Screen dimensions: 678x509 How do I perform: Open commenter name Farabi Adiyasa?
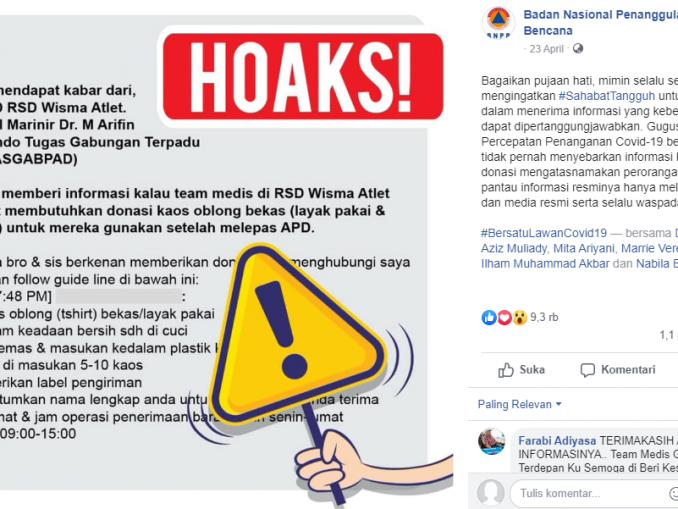pos(557,441)
